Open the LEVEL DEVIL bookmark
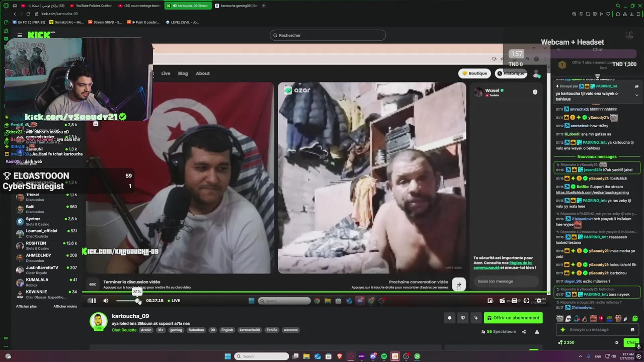This screenshot has height=362, width=644. click(182, 22)
